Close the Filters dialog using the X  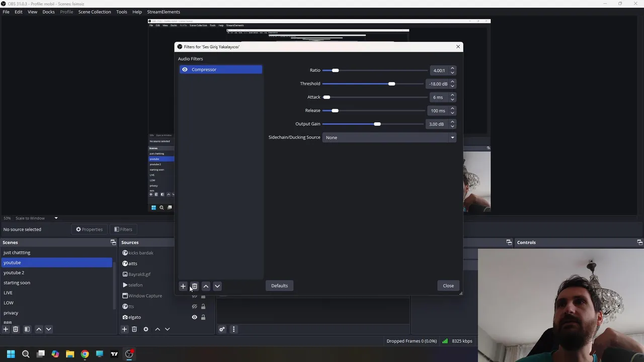click(x=458, y=47)
